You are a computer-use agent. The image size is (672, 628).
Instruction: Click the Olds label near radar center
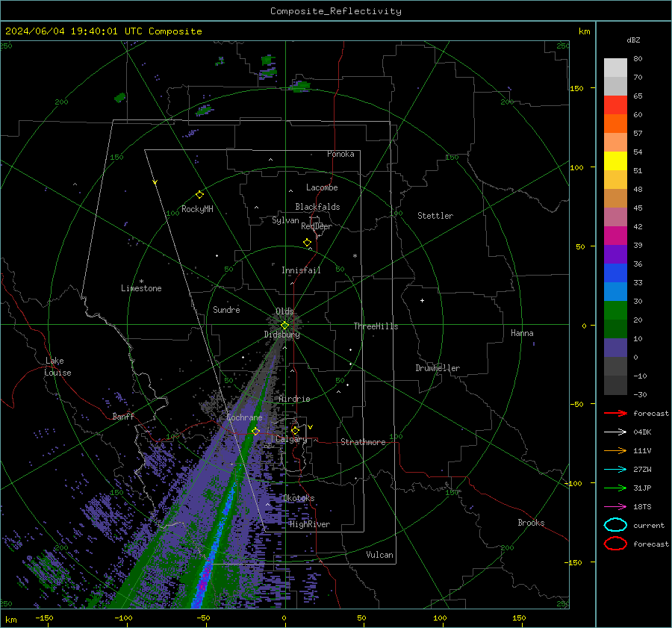pyautogui.click(x=284, y=311)
